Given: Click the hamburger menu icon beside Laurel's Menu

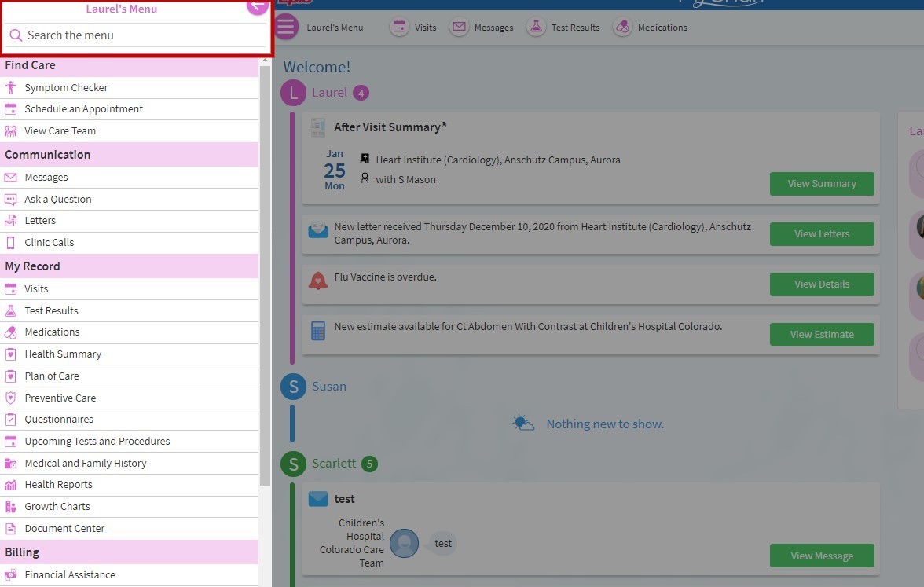Looking at the screenshot, I should click(x=286, y=27).
